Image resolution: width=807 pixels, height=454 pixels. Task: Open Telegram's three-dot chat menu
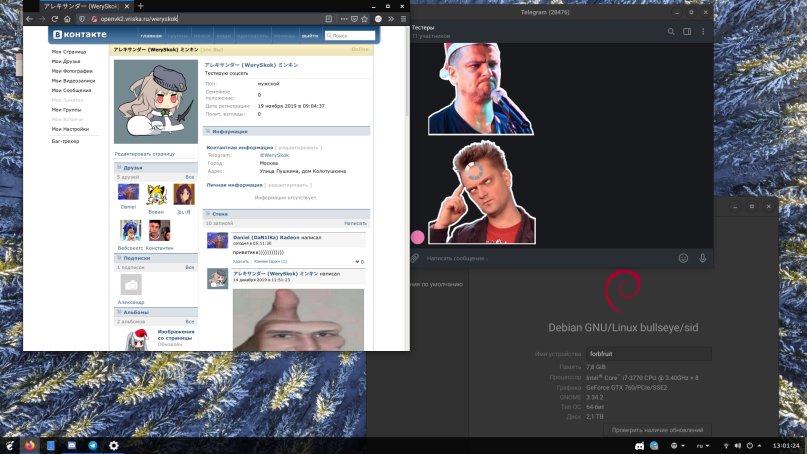pos(703,32)
